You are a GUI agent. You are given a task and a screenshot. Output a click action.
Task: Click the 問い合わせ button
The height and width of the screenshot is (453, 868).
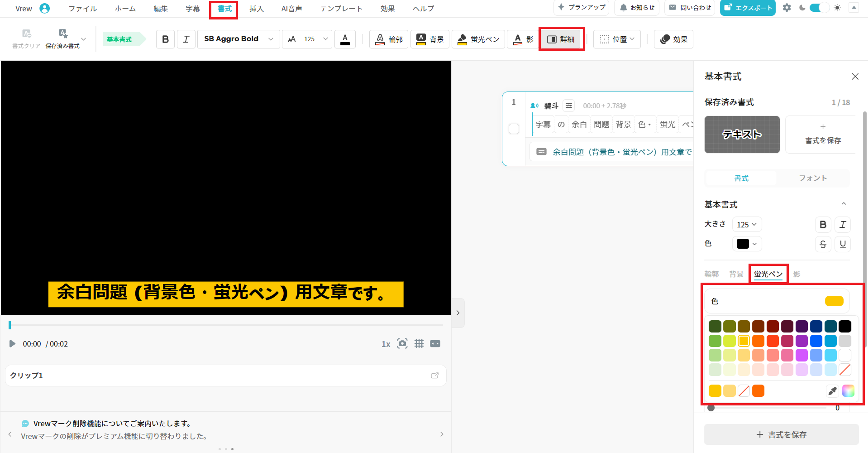(x=690, y=8)
